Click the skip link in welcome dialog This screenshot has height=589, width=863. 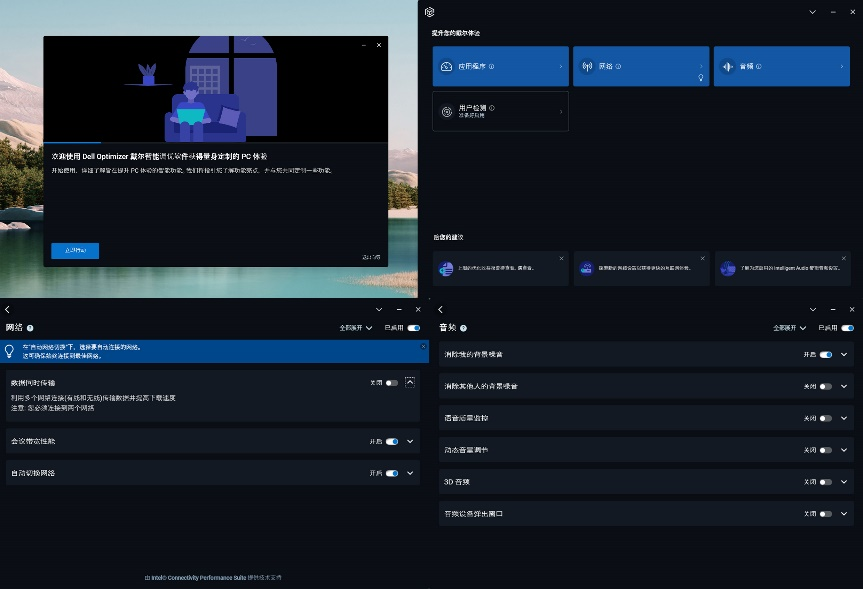click(x=370, y=257)
